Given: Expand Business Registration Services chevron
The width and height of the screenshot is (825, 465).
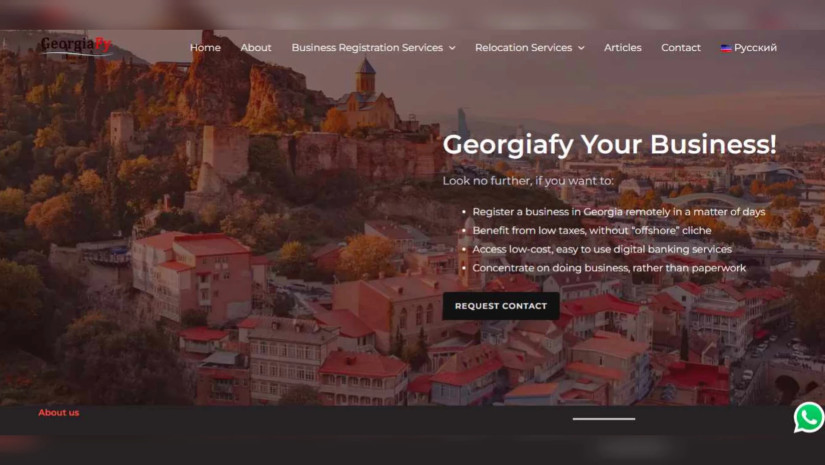Looking at the screenshot, I should (x=452, y=48).
